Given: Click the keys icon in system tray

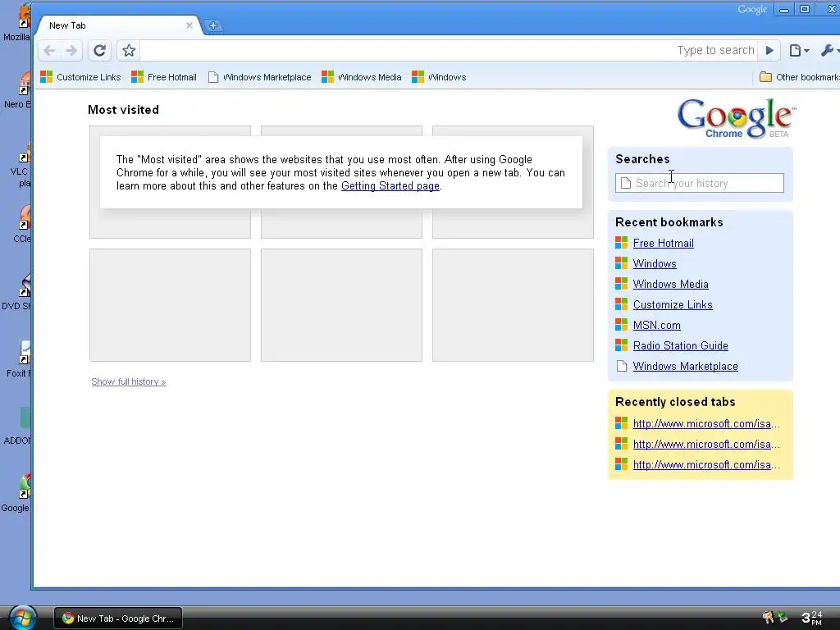Looking at the screenshot, I should [x=768, y=618].
